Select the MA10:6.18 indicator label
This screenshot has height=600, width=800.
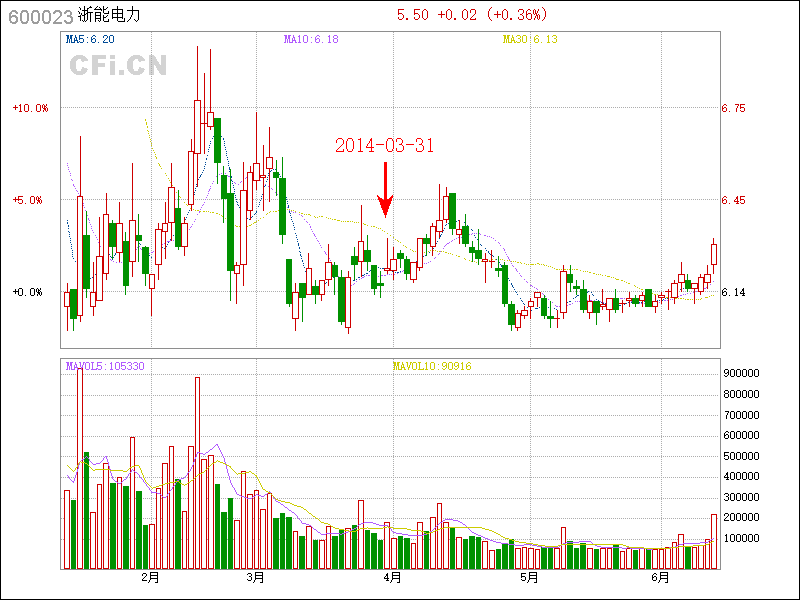pos(311,40)
